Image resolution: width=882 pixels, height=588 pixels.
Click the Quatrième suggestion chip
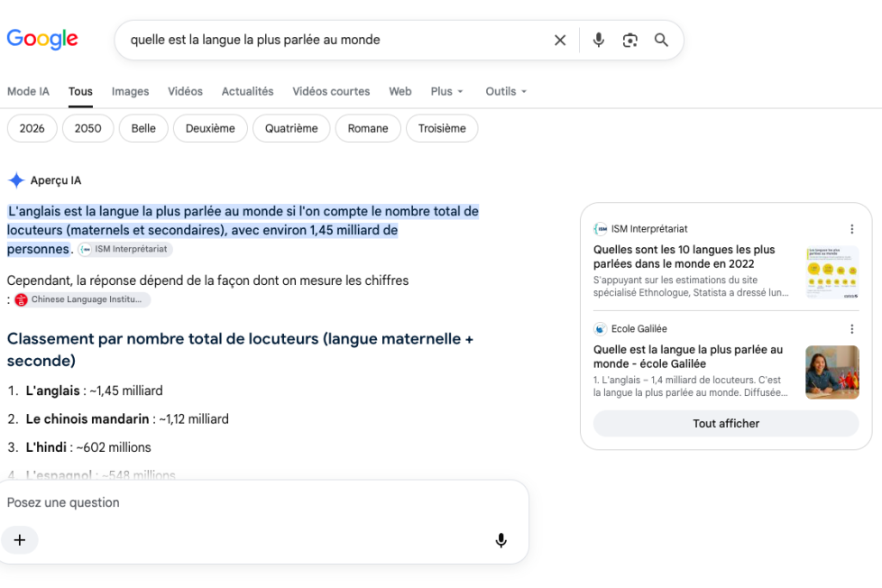coord(291,128)
